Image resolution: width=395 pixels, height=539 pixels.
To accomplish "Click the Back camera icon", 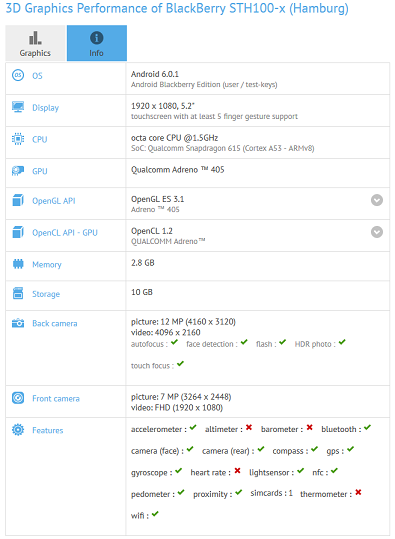I will tap(18, 323).
